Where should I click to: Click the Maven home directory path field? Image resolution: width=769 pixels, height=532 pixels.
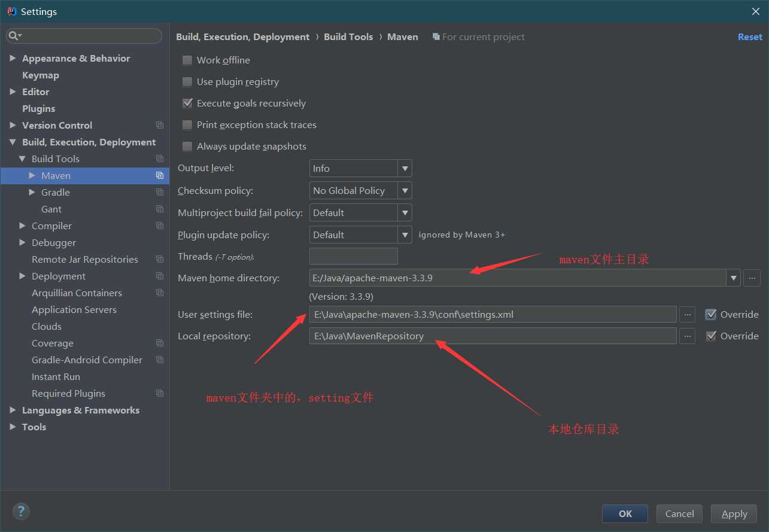[518, 278]
